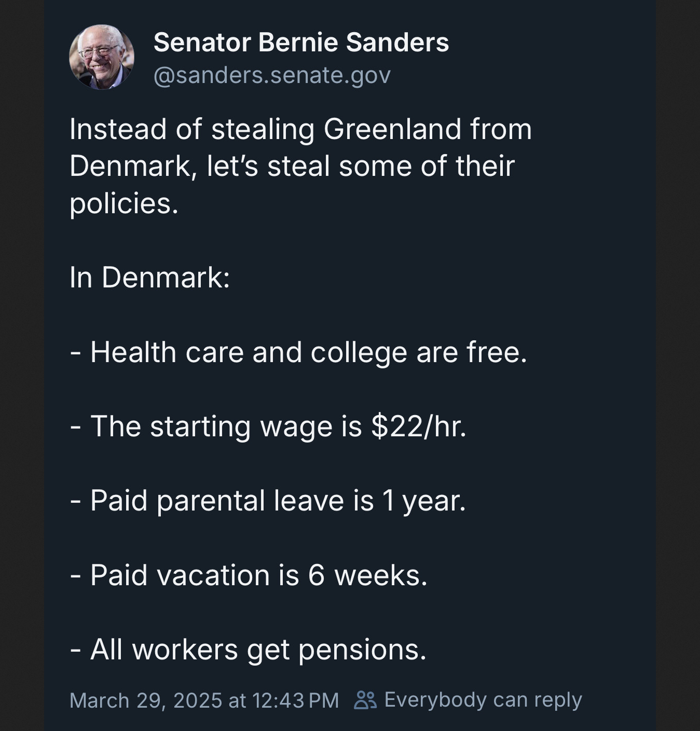The height and width of the screenshot is (731, 700).
Task: Click the "$22/hr" wage figure
Action: tap(418, 426)
